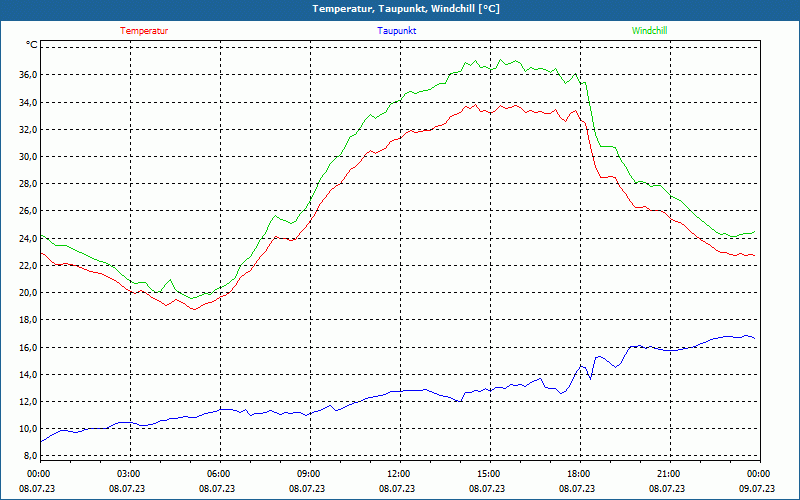Click the chart title 'Temperatur, Taupunkt, Windchill [°C]'
This screenshot has height=500, width=800.
pyautogui.click(x=406, y=9)
